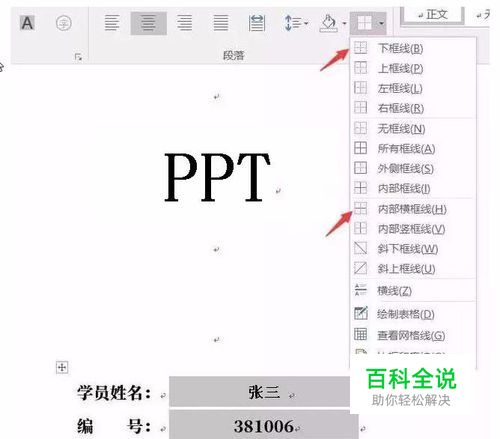Select 内部横框线(H) inside horizontal border

[x=413, y=209]
